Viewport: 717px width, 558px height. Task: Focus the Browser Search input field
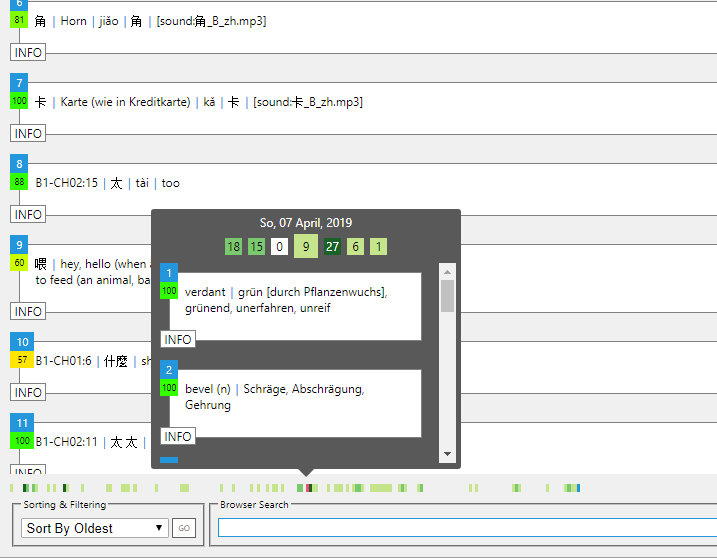(x=467, y=527)
